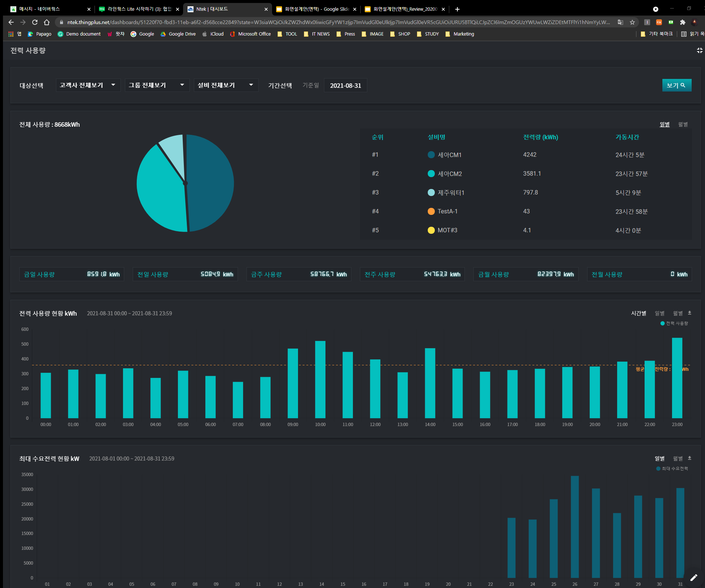
Task: Click the TestA-1 orange color dot
Action: [431, 211]
